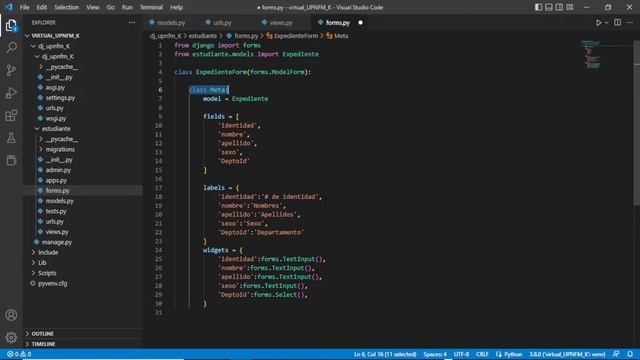Click Meta in the breadcrumb path

coord(341,36)
